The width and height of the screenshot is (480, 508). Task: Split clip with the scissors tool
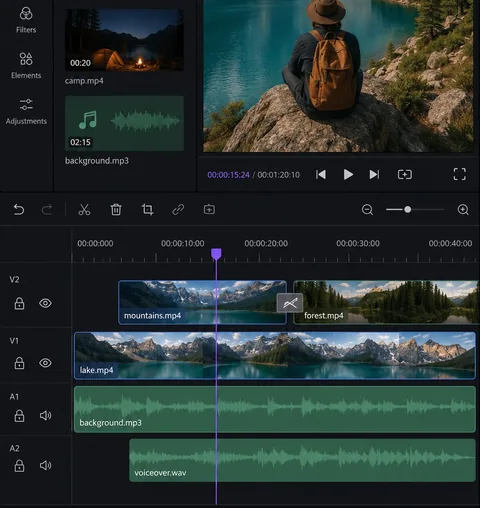(84, 210)
